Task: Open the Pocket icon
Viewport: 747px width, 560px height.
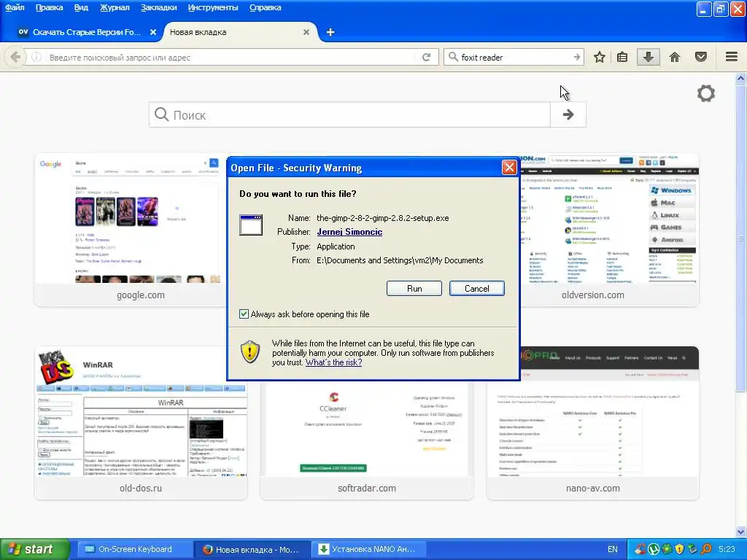Action: (700, 57)
